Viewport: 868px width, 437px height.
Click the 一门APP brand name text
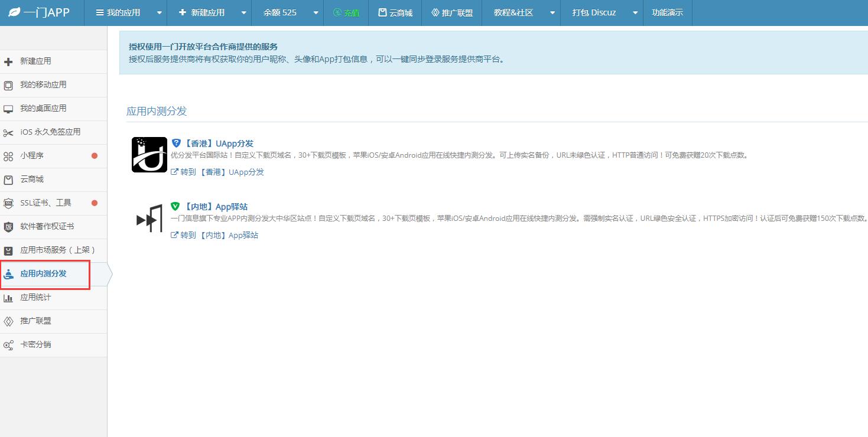click(x=47, y=12)
